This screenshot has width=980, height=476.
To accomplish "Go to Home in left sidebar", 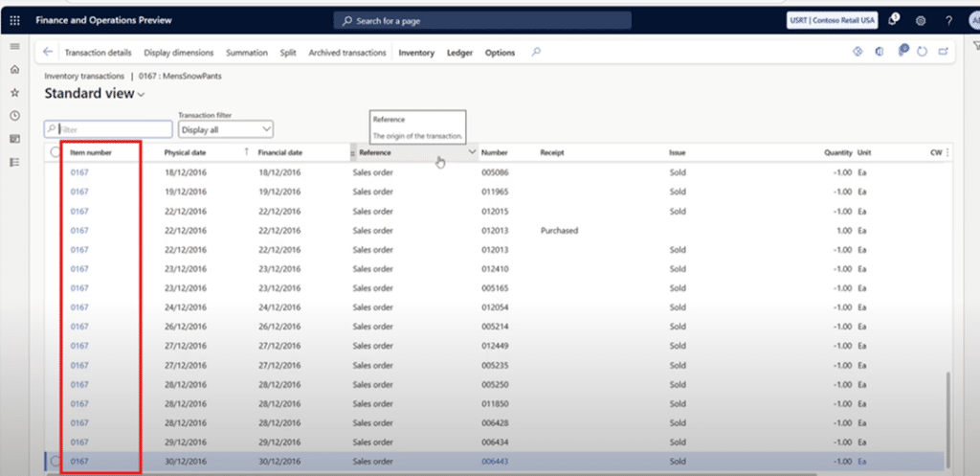I will pos(15,69).
